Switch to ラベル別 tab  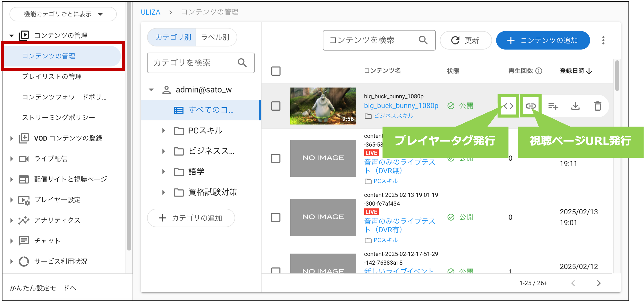(x=216, y=37)
